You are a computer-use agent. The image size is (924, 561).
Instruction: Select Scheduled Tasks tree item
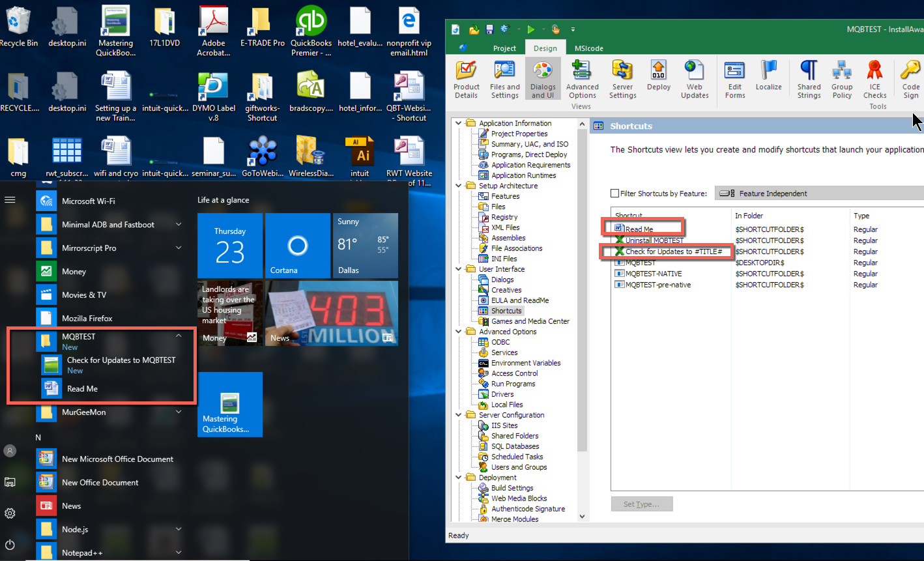tap(517, 457)
